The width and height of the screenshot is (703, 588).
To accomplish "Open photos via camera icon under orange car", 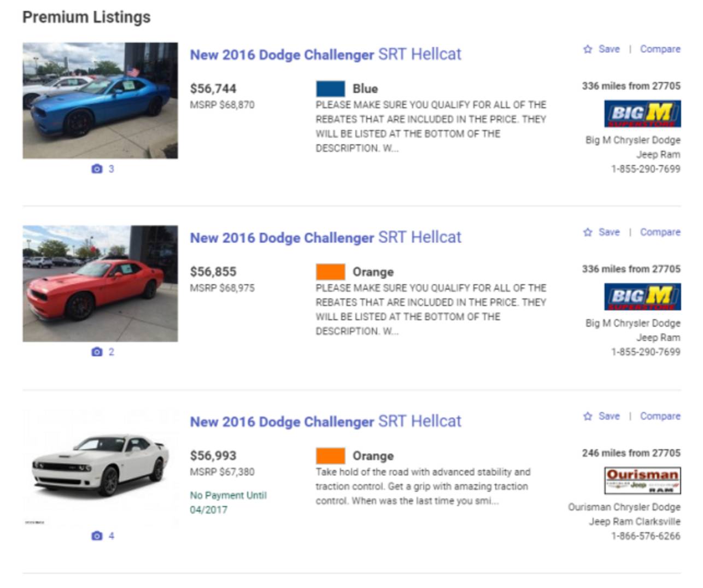I will [x=97, y=352].
